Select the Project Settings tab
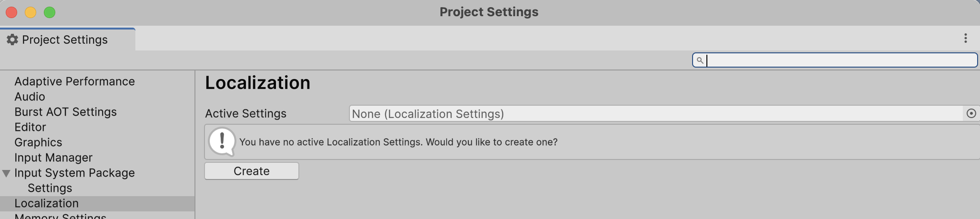 pos(65,40)
